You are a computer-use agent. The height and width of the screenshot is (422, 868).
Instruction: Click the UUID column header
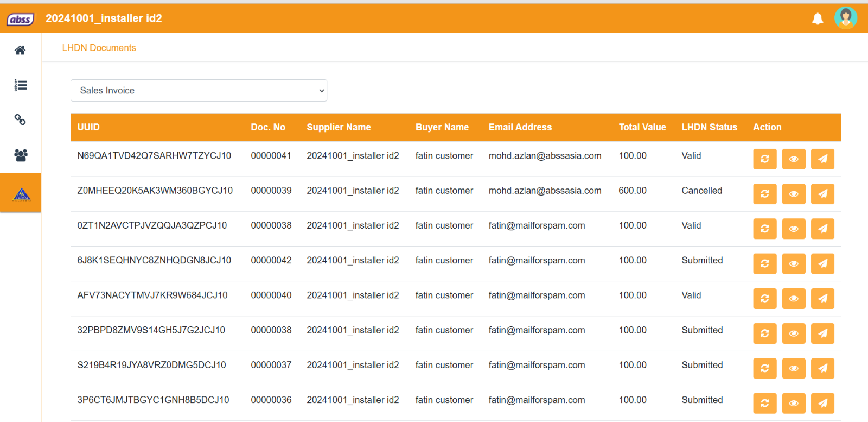pyautogui.click(x=88, y=127)
